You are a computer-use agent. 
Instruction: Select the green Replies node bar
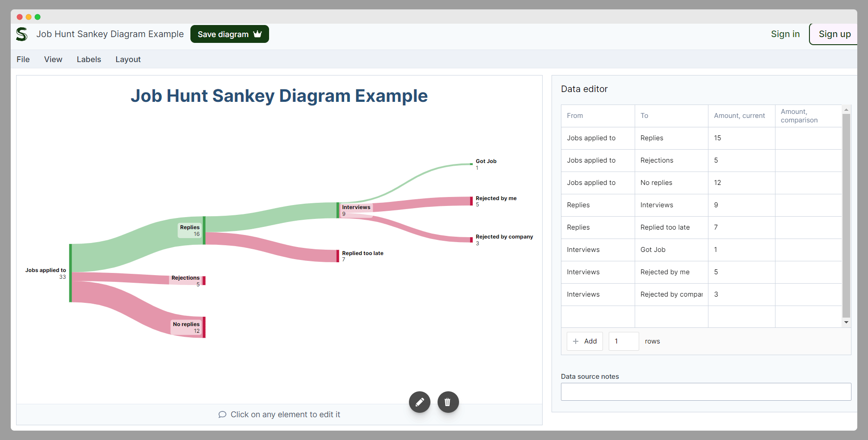(x=204, y=230)
